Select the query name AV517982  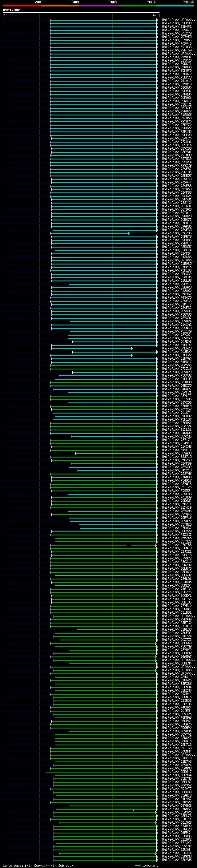(x=11, y=10)
